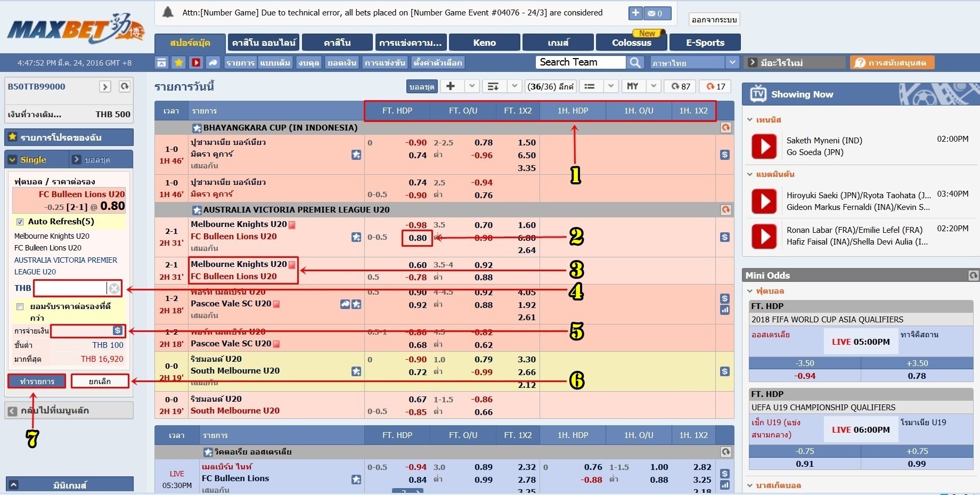
Task: Click the help icon on the orange support button
Action: pyautogui.click(x=859, y=63)
